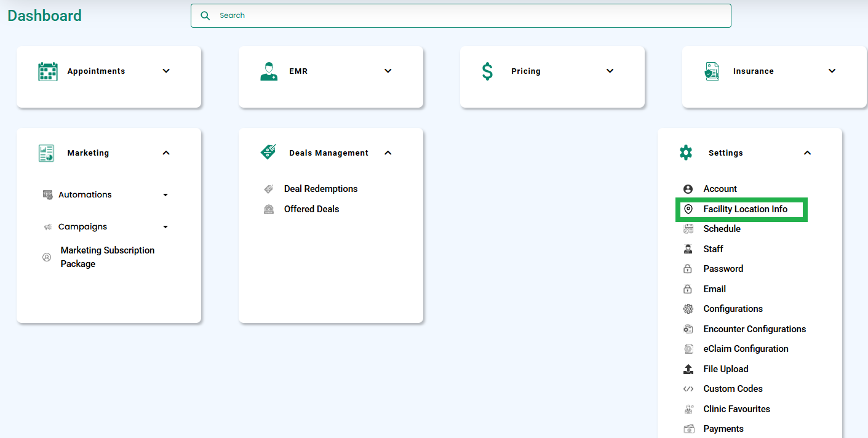Click the Staff person icon
Screen dimensions: 868x438
point(688,249)
